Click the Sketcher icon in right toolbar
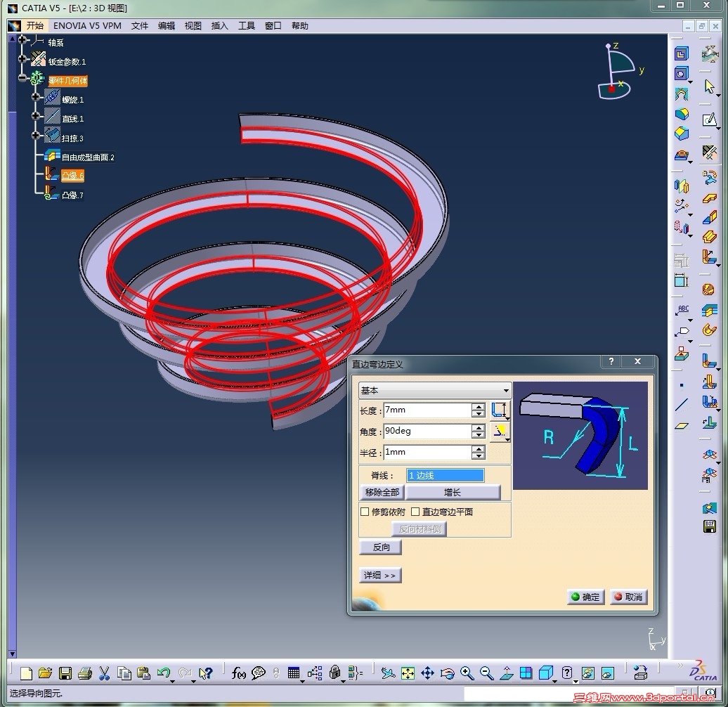 [x=709, y=119]
